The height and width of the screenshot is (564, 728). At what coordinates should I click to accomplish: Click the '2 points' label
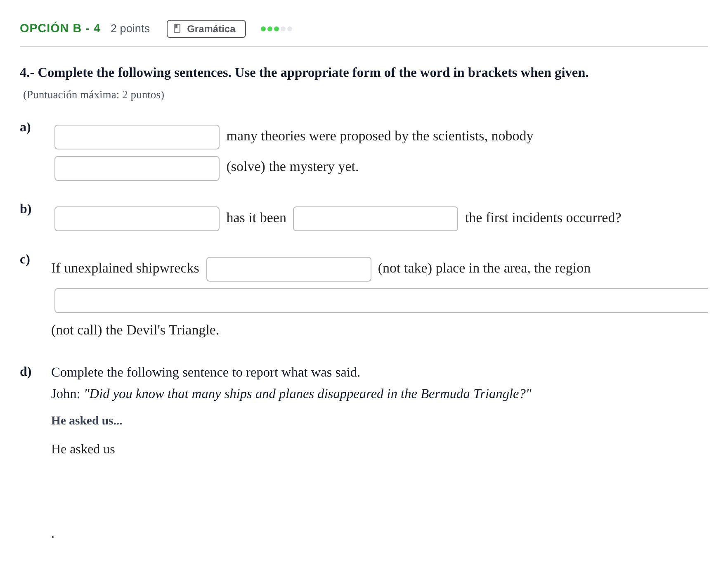(x=130, y=28)
